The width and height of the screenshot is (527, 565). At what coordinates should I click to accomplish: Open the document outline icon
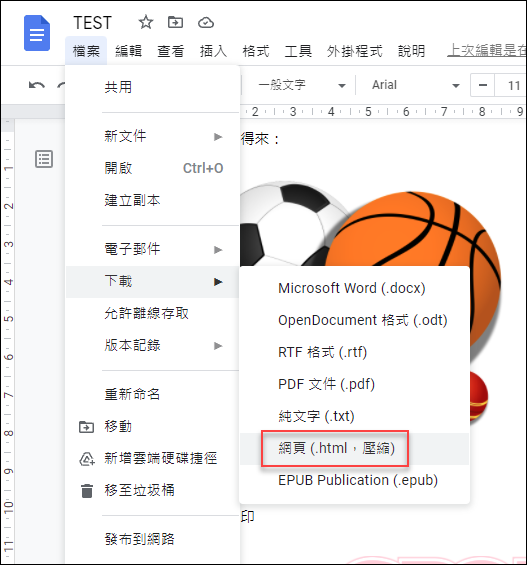44,159
